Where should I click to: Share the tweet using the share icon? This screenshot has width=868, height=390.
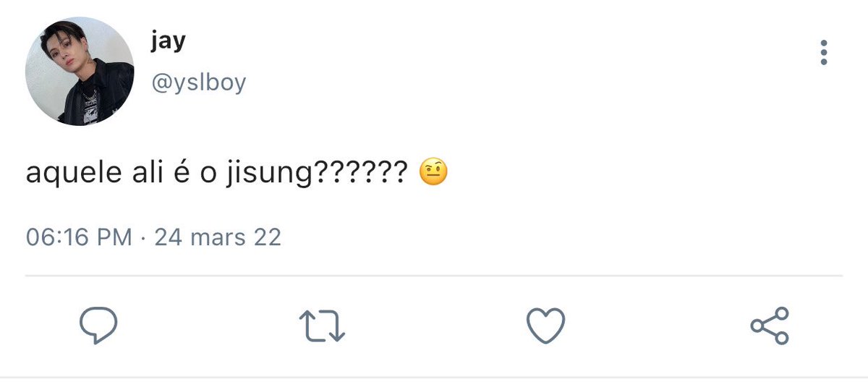[x=770, y=326]
